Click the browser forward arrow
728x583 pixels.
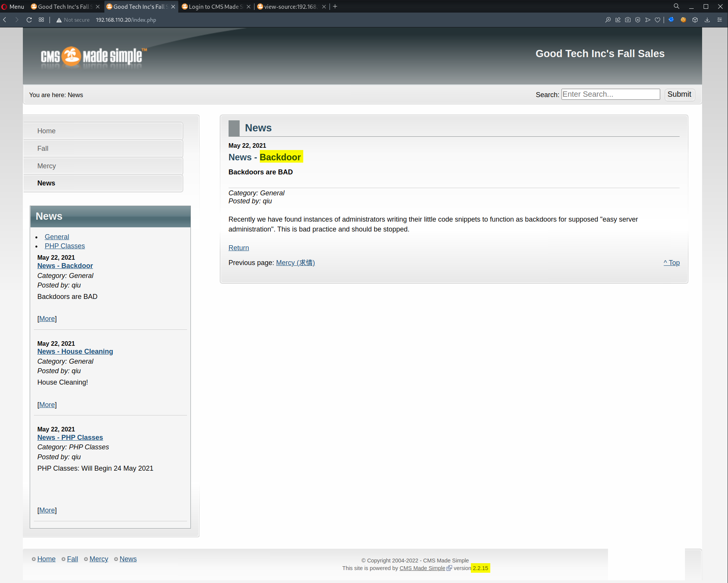tap(17, 20)
